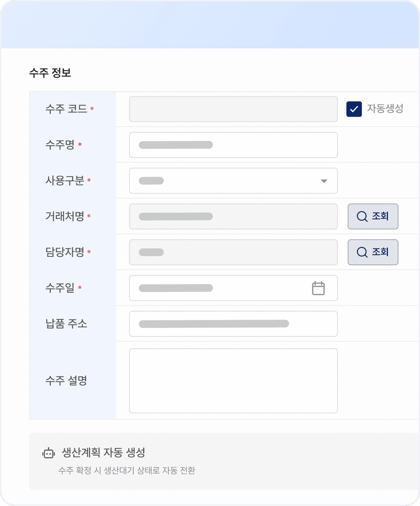Open the 사용구분 dropdown arrow
420x506 pixels.
[324, 181]
